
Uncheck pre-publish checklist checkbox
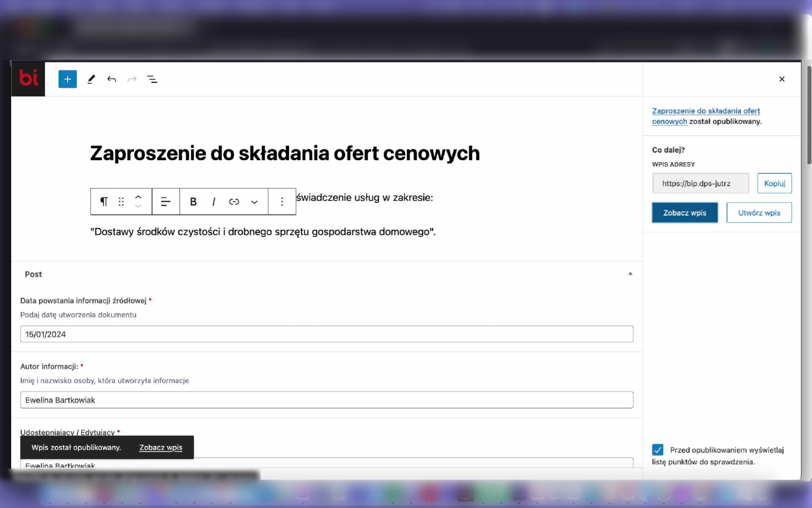tap(658, 450)
